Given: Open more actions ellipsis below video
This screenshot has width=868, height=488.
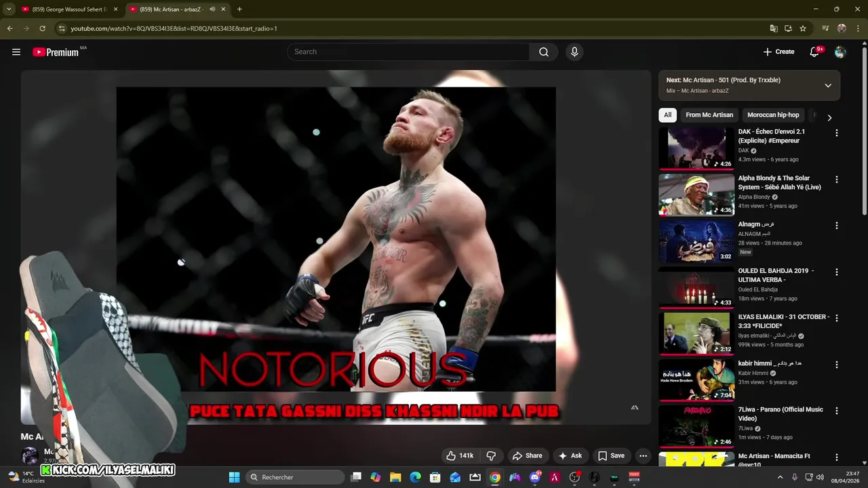Looking at the screenshot, I should [643, 455].
